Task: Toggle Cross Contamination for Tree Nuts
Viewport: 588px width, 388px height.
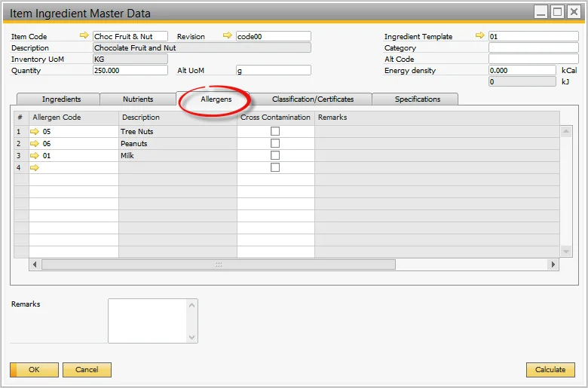Action: coord(275,131)
